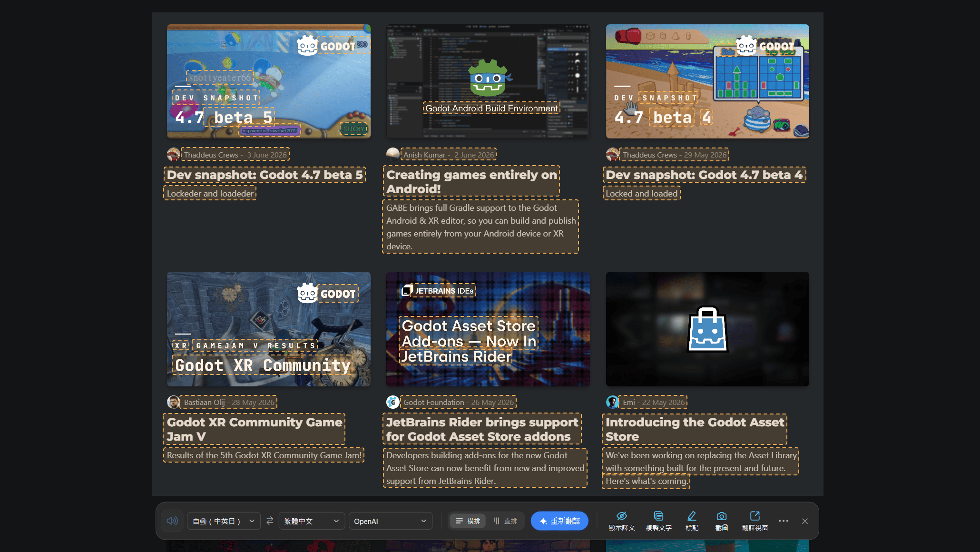The width and height of the screenshot is (980, 552).
Task: Open the Godot Android Build Environment thumbnail
Action: (488, 81)
